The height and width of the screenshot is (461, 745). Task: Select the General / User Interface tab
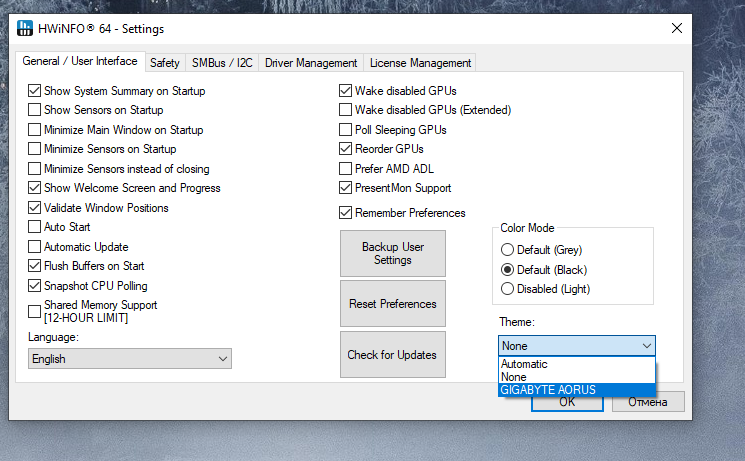pos(80,61)
